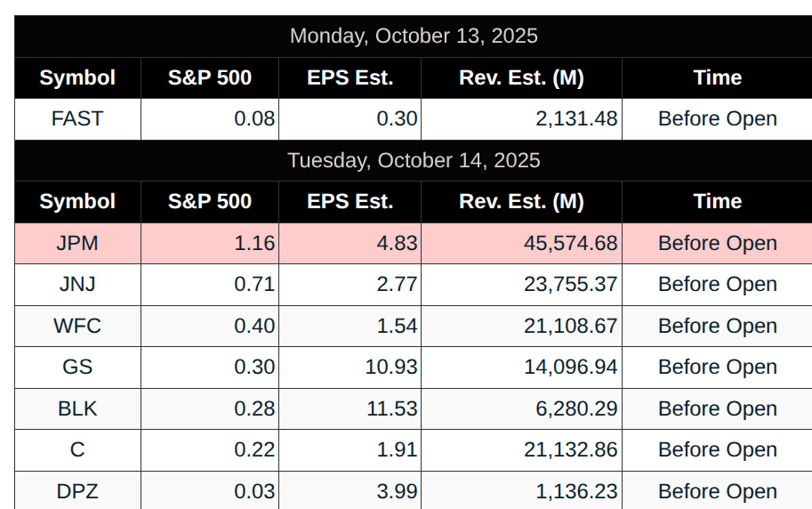Select FAST revenue estimate 2,131.48

576,119
